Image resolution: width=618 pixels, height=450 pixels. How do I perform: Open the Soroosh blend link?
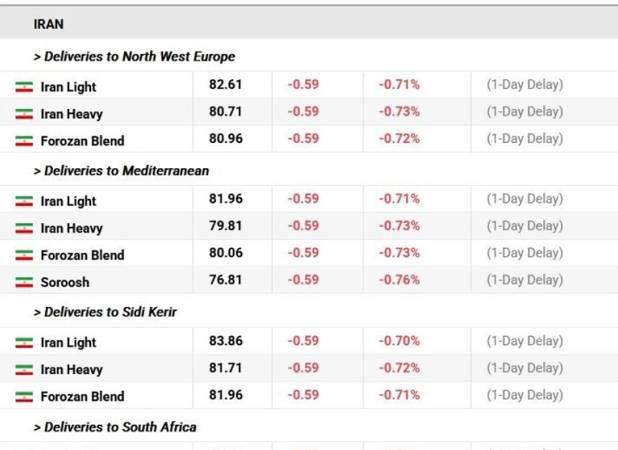coord(65,282)
